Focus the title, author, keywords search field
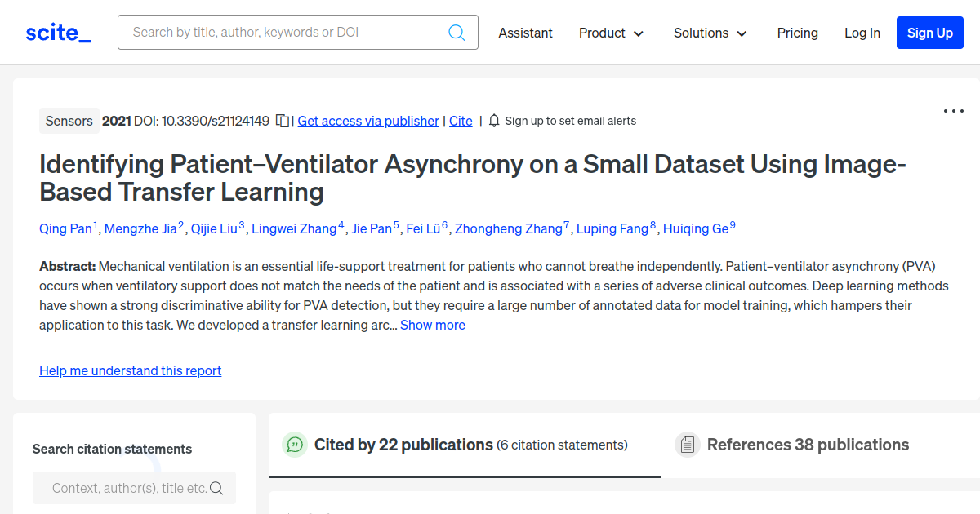Viewport: 980px width, 514px height. (286, 33)
